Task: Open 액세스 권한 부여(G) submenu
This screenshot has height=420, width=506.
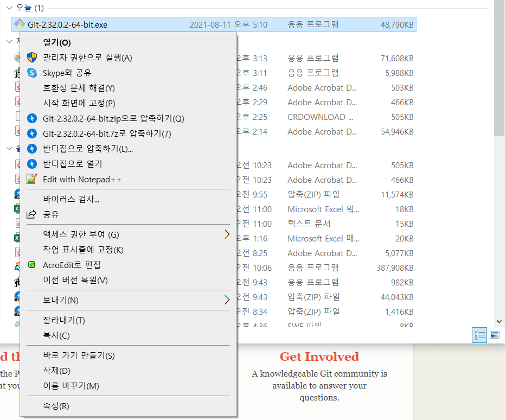Action: pyautogui.click(x=128, y=234)
